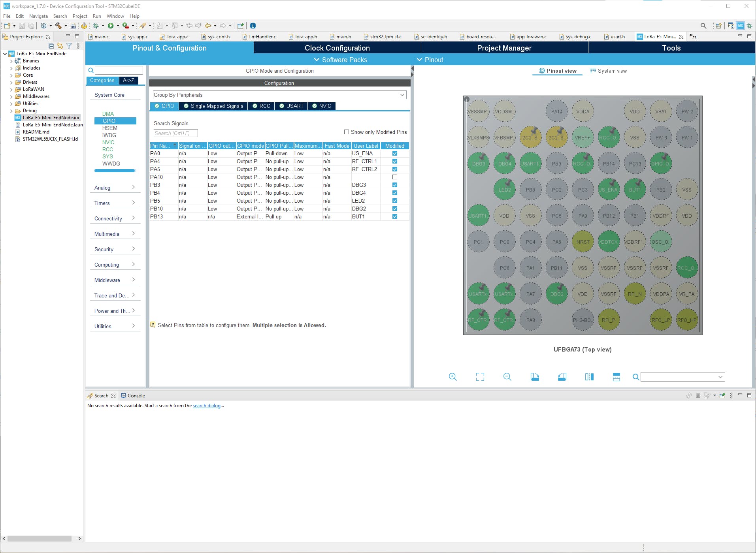Click the NRST pin on the chip
Screen dimensions: 756x553
pyautogui.click(x=583, y=242)
